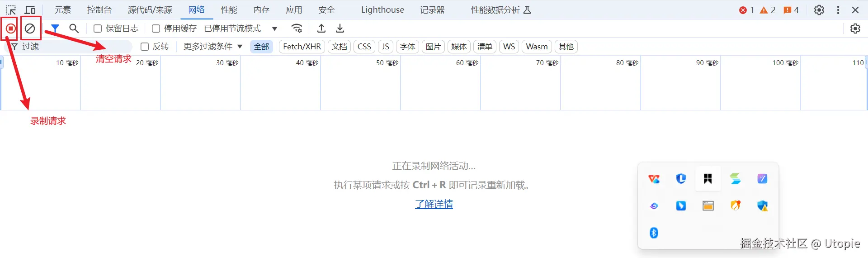Image resolution: width=868 pixels, height=258 pixels.
Task: Filter requests by 文档
Action: [x=340, y=47]
